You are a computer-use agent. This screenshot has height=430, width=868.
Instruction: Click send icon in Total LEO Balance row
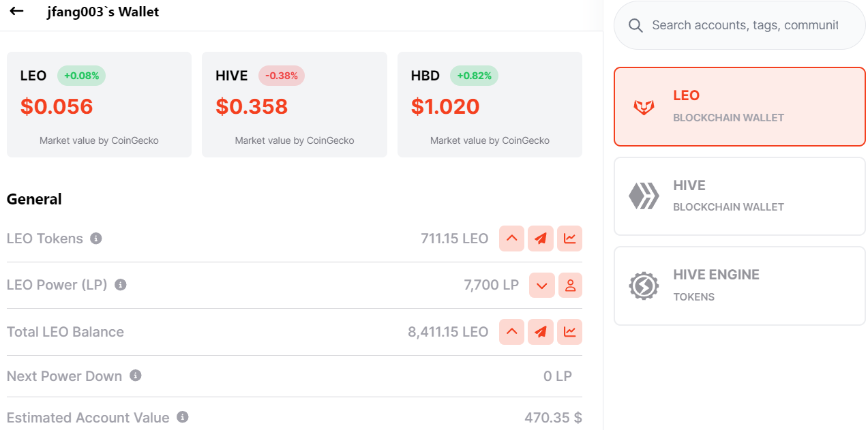(x=541, y=332)
